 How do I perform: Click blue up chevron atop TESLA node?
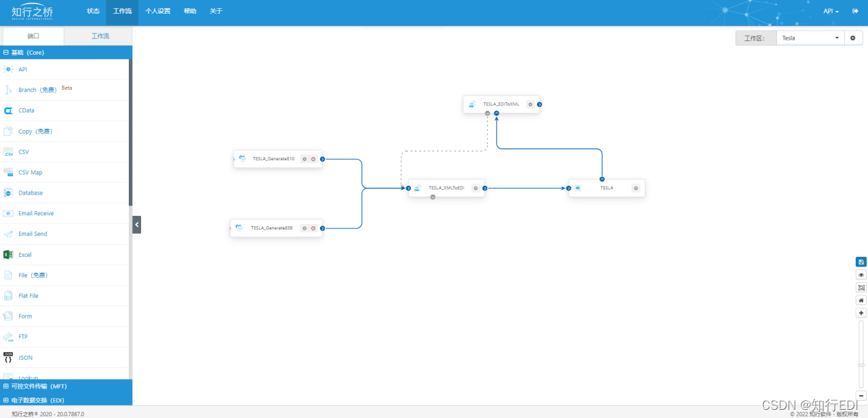[602, 179]
